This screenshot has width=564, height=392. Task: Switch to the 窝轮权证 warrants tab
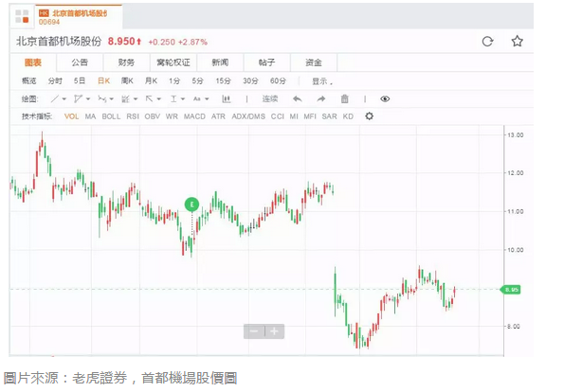click(x=173, y=62)
